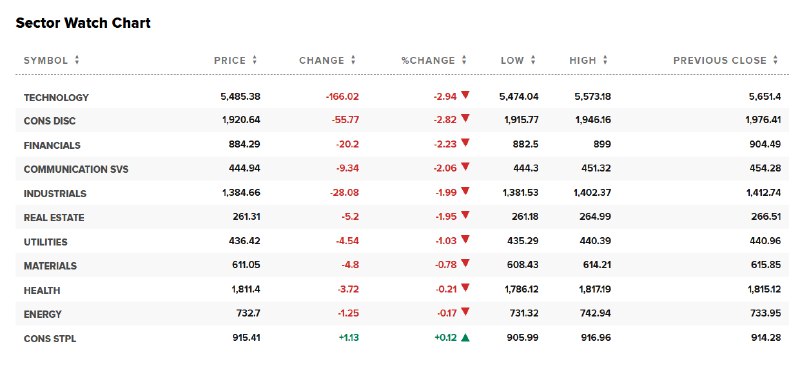Sort by the %CHANGE column arrows
This screenshot has width=800, height=368.
(x=464, y=60)
